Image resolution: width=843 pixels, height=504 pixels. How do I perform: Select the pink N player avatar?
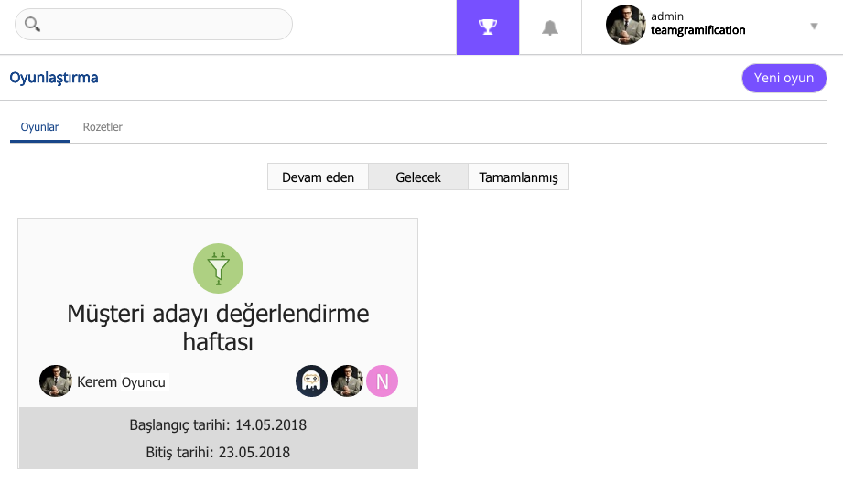[383, 381]
